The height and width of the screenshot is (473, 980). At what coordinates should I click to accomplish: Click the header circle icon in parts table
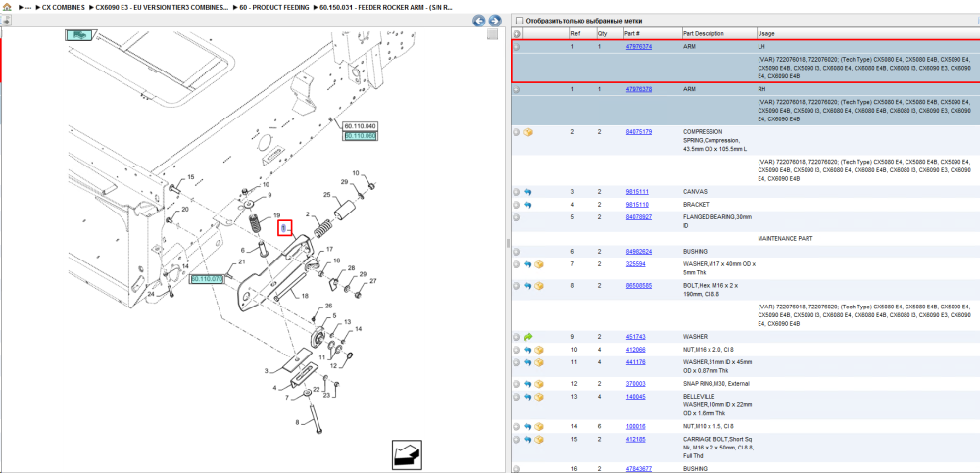click(516, 33)
